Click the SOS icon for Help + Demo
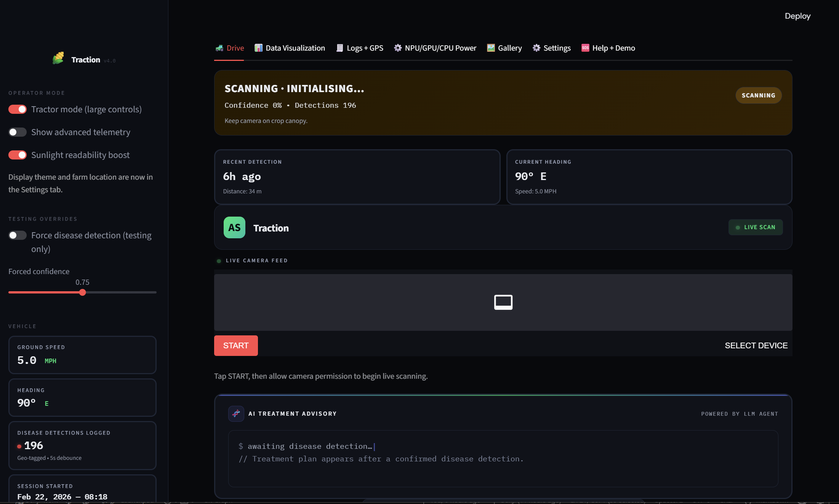 click(x=585, y=48)
